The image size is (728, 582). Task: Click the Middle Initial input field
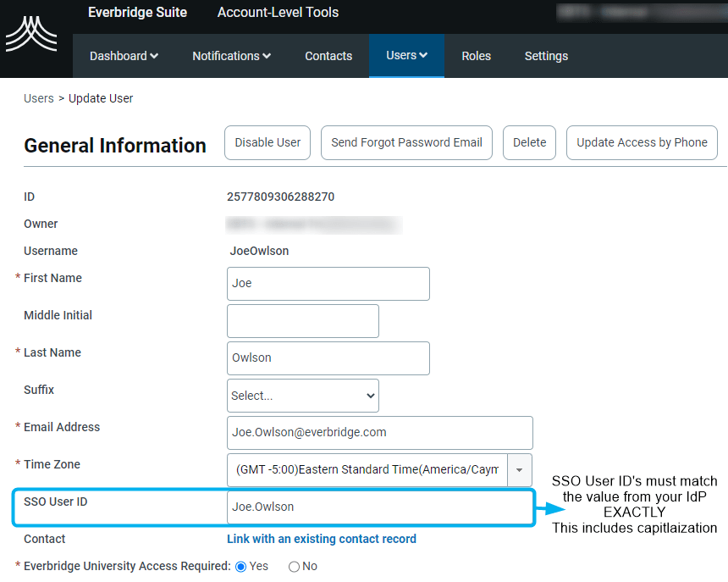point(302,321)
